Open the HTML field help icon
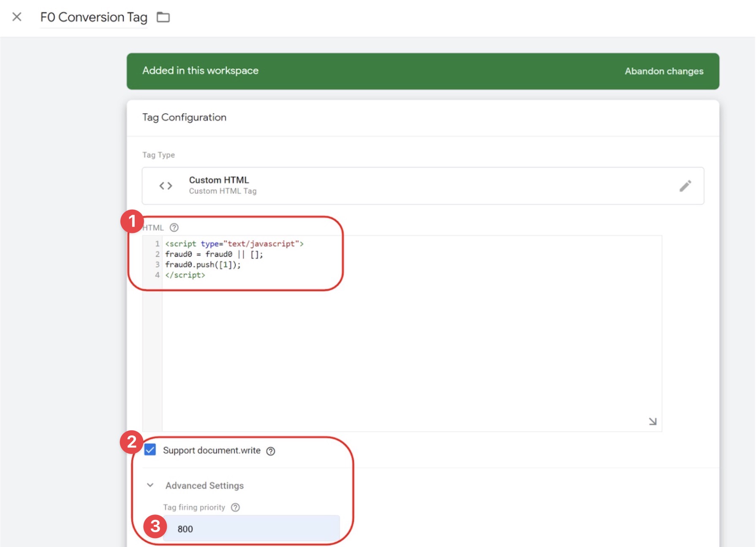This screenshot has height=547, width=756. [175, 227]
